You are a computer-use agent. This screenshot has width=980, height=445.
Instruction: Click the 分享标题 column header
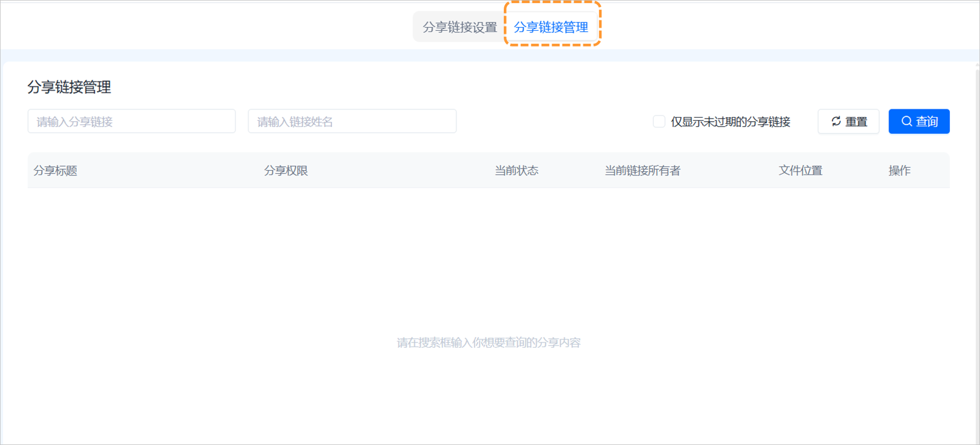tap(55, 171)
